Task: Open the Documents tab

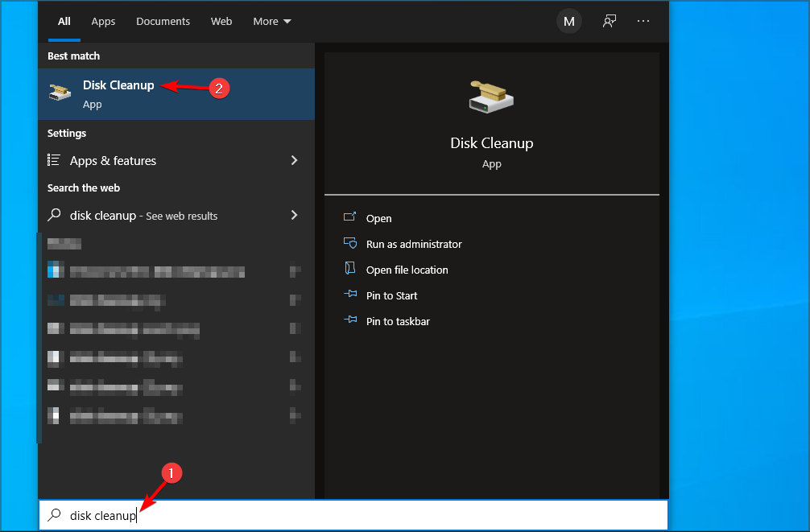Action: tap(163, 22)
